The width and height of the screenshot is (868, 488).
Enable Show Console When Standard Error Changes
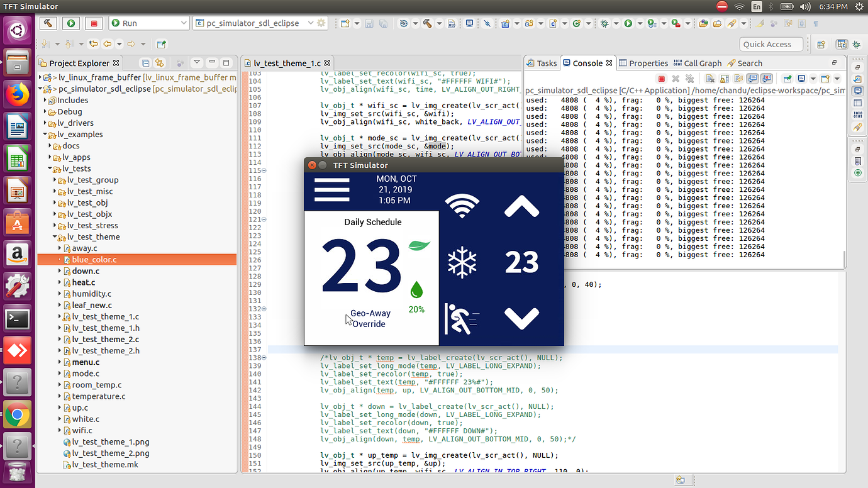coord(768,78)
